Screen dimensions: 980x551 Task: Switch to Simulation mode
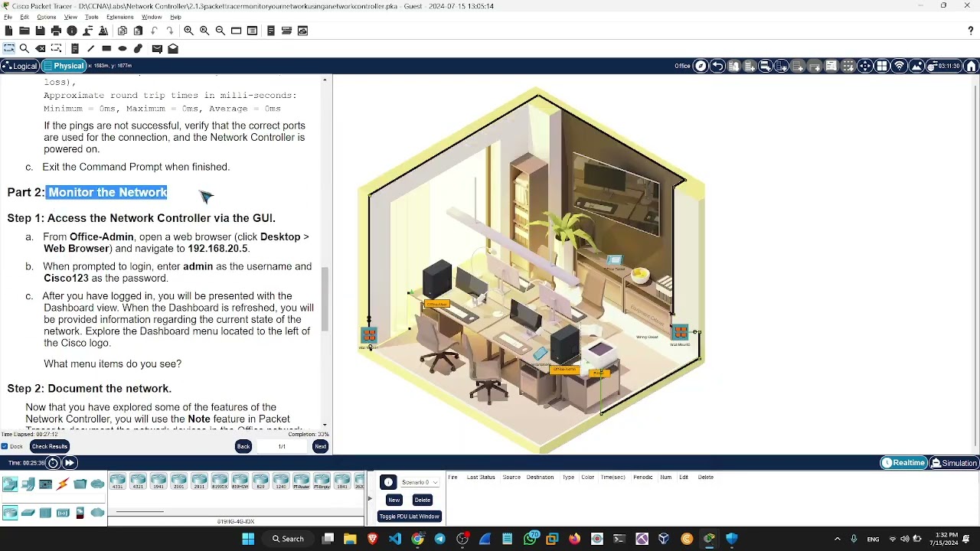click(954, 463)
